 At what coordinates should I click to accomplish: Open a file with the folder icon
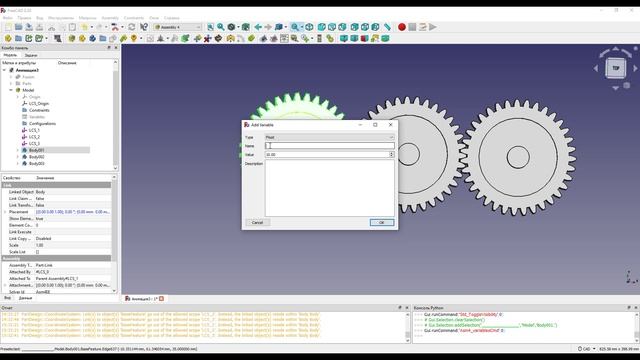tap(18, 27)
